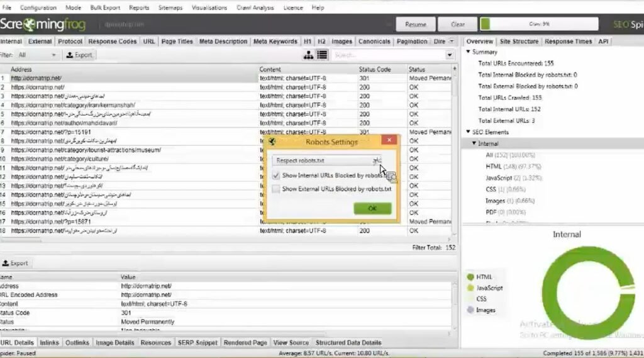Click the Robots Settings dialog frog icon
Viewport: 644px width, 358px height.
(272, 142)
